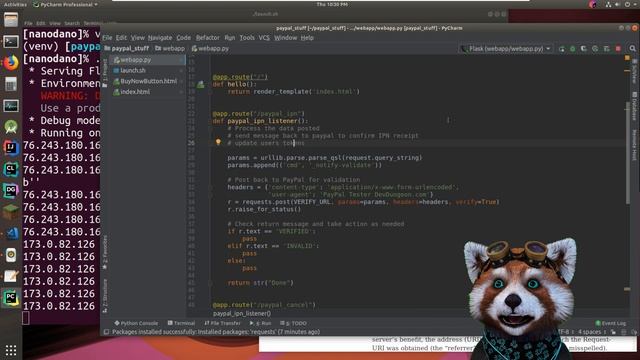
Task: Open PyCharm Professional app menu in top bar
Action: pyautogui.click(x=65, y=4)
